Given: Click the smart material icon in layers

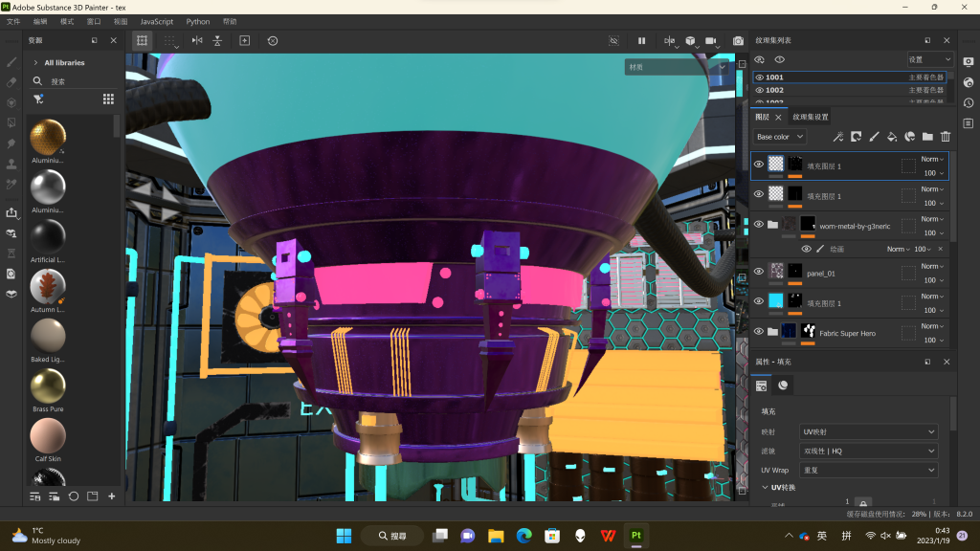Looking at the screenshot, I should (910, 137).
